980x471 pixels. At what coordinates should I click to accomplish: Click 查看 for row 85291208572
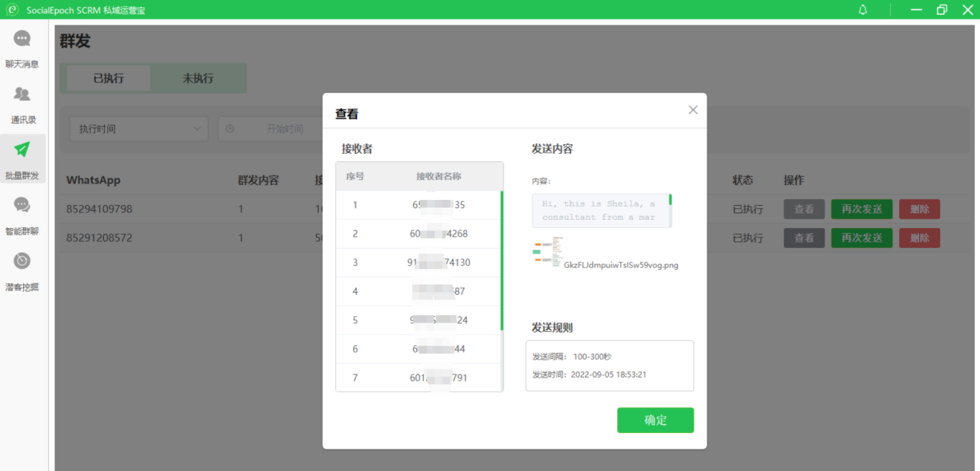[804, 238]
